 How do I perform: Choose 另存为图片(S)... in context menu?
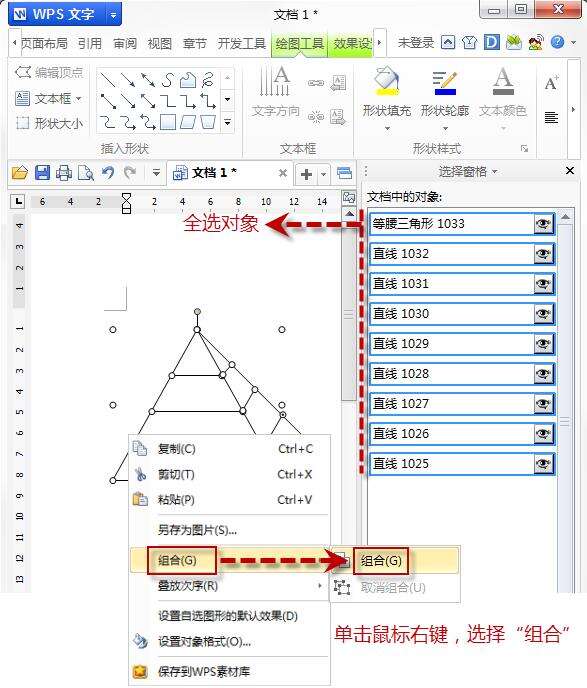point(230,530)
